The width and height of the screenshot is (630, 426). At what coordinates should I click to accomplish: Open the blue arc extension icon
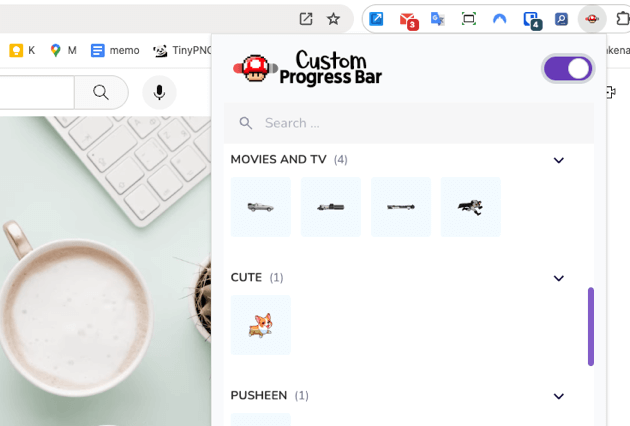tap(499, 18)
